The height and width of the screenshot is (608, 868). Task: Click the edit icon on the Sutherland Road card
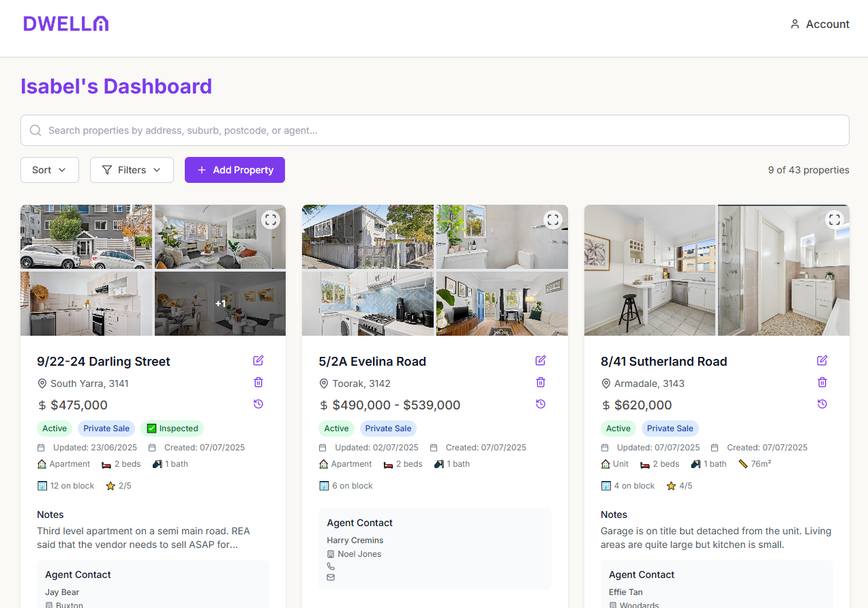822,360
